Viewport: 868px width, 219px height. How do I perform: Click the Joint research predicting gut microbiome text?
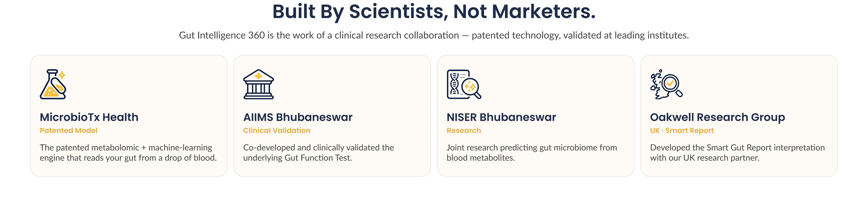pos(532,153)
